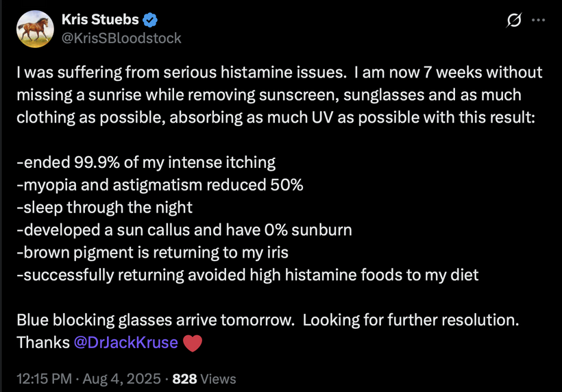The height and width of the screenshot is (392, 562).
Task: Click the high histamine foods line
Action: coord(247,275)
